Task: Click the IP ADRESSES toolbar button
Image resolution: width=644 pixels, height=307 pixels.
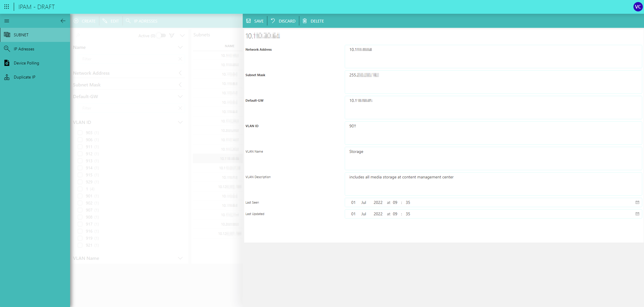Action: [142, 21]
